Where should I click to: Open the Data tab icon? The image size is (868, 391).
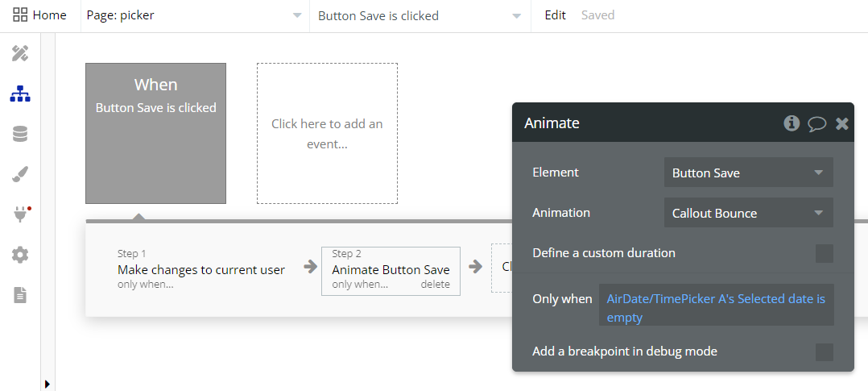click(20, 135)
